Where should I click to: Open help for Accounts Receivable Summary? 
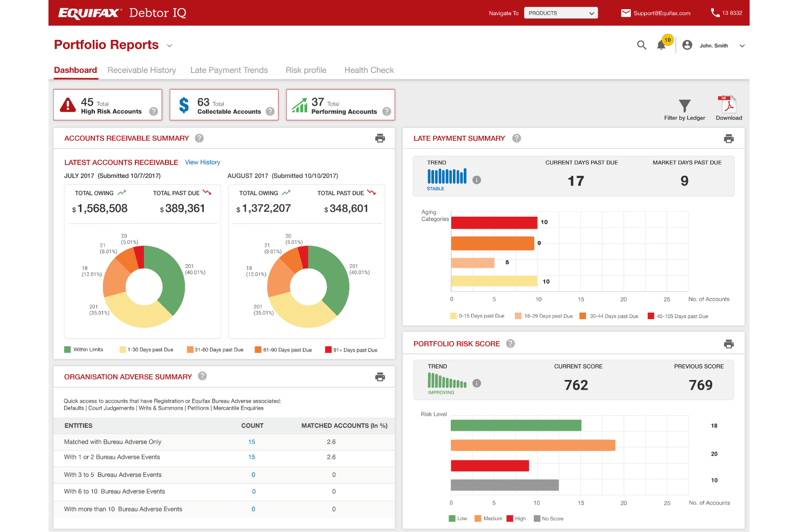200,138
